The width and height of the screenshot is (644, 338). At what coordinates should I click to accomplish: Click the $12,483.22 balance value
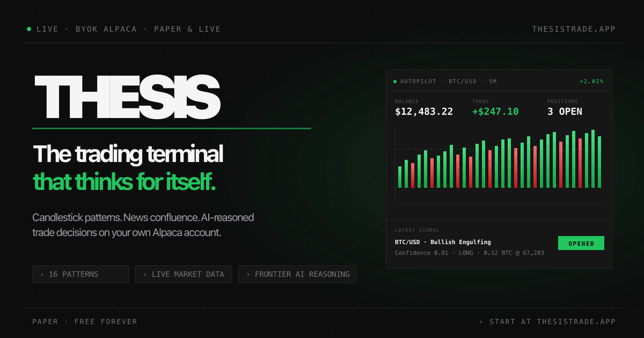point(424,112)
